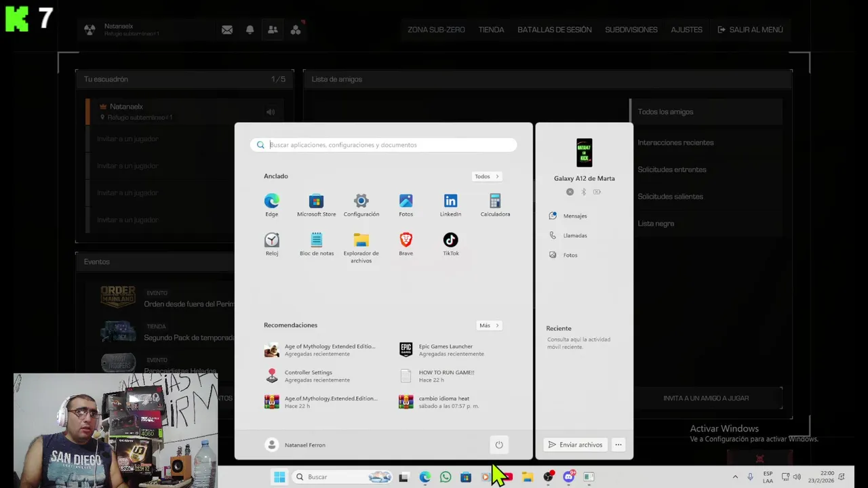Click Enviar archivos button
The height and width of the screenshot is (488, 868).
(575, 445)
